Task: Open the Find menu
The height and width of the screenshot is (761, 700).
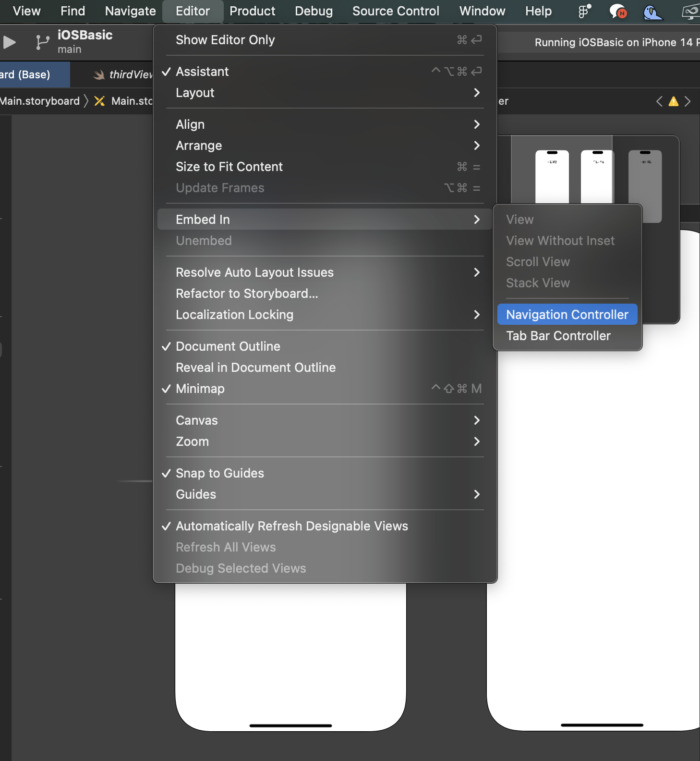Action: (x=72, y=11)
